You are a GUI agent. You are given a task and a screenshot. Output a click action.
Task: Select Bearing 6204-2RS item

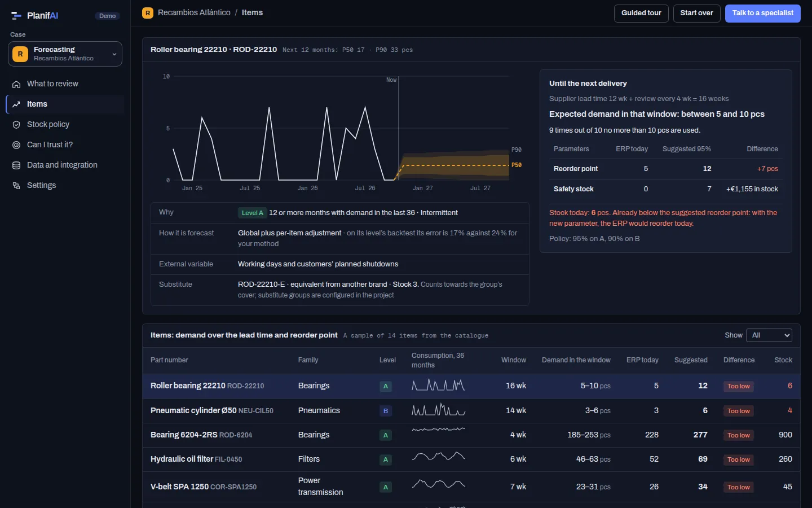point(184,435)
